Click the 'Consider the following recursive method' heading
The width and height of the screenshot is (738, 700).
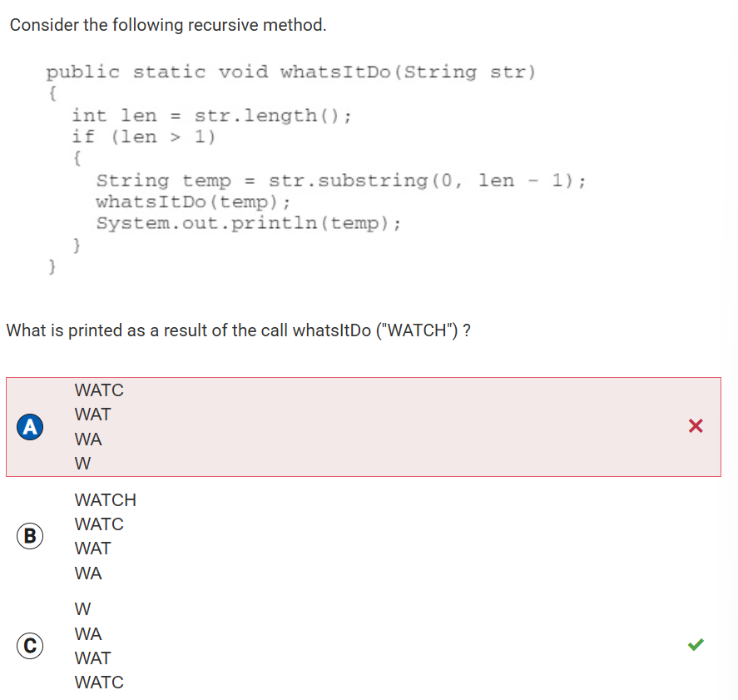tap(168, 25)
